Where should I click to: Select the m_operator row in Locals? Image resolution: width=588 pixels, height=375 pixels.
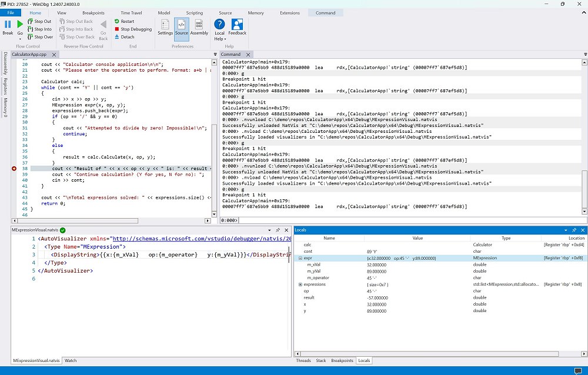[439, 278]
